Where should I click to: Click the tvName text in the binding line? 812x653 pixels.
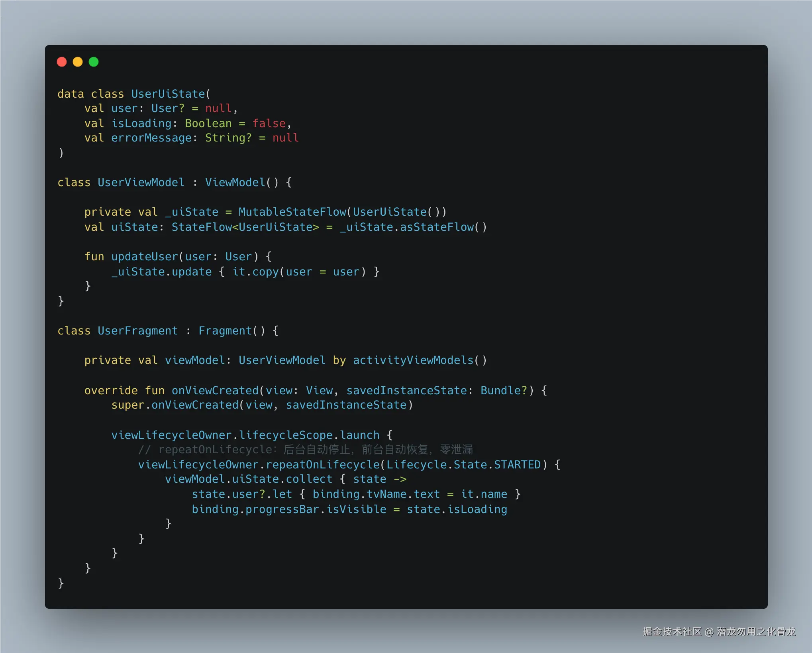(386, 494)
